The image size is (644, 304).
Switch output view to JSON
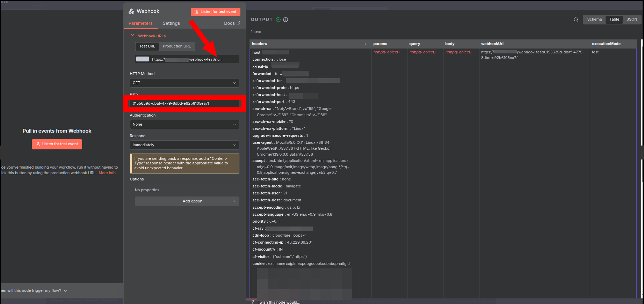[632, 20]
